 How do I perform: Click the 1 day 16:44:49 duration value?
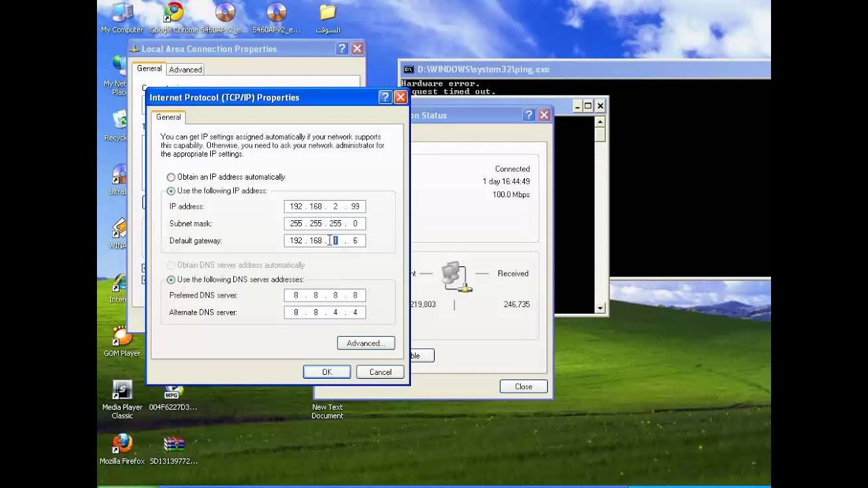[506, 182]
